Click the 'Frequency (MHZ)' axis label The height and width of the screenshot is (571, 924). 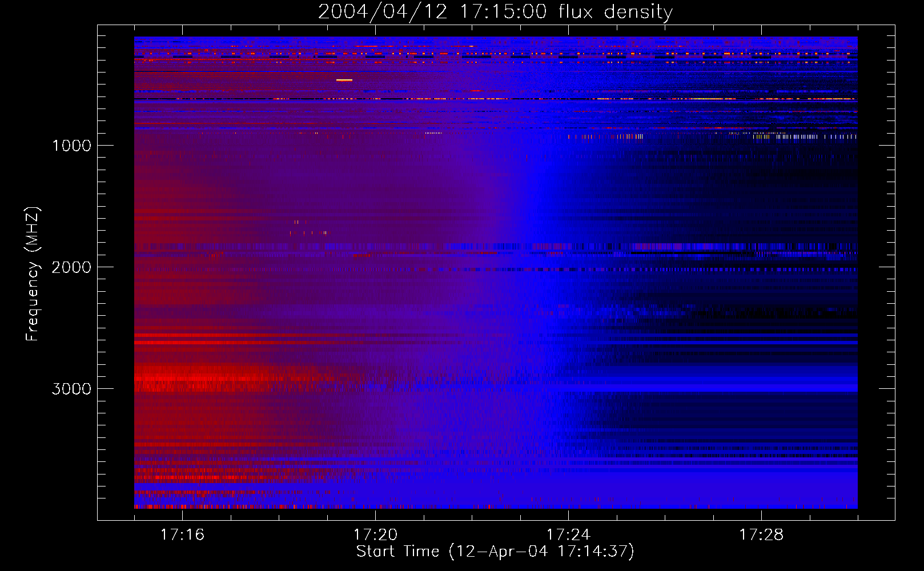33,274
